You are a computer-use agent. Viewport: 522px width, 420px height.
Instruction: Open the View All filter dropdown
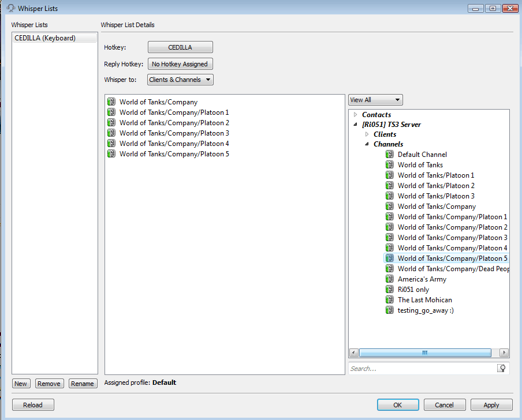click(x=375, y=100)
